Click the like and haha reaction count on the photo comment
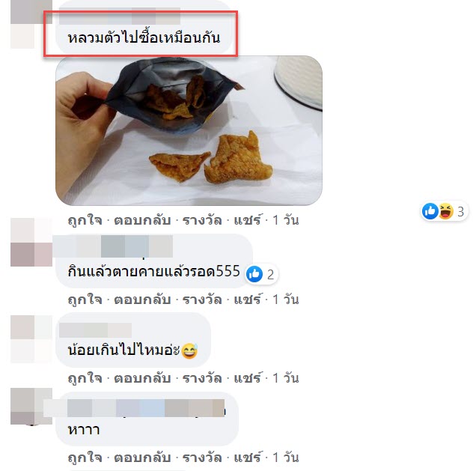 tap(445, 211)
